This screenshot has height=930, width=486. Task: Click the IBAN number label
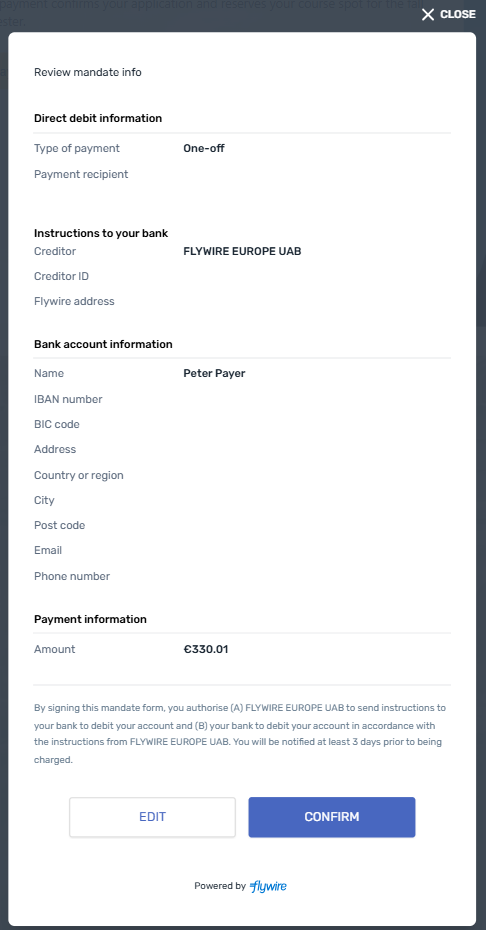tap(68, 399)
